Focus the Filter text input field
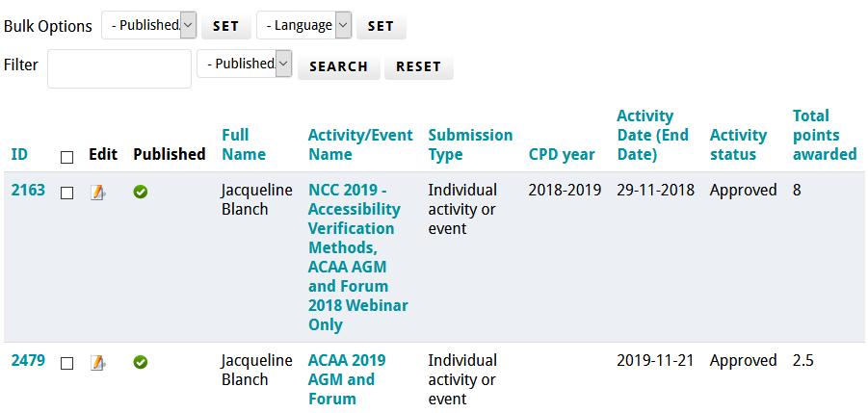This screenshot has height=413, width=868. (119, 68)
